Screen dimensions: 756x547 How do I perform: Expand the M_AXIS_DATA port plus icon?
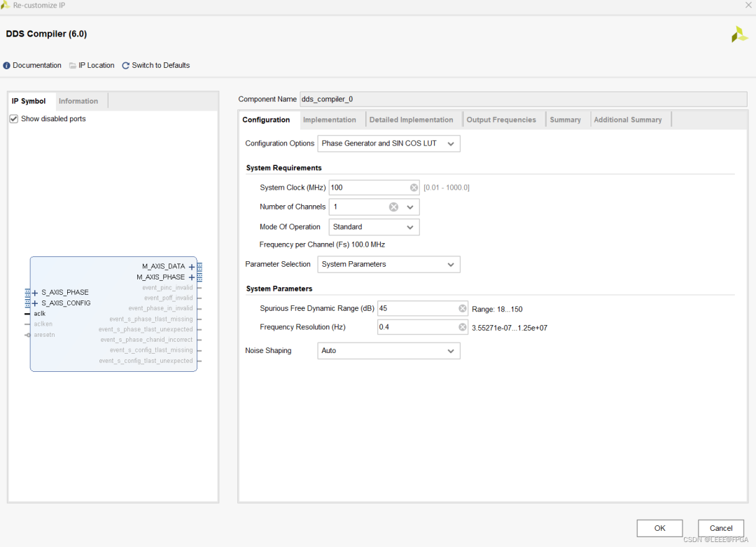click(x=192, y=267)
